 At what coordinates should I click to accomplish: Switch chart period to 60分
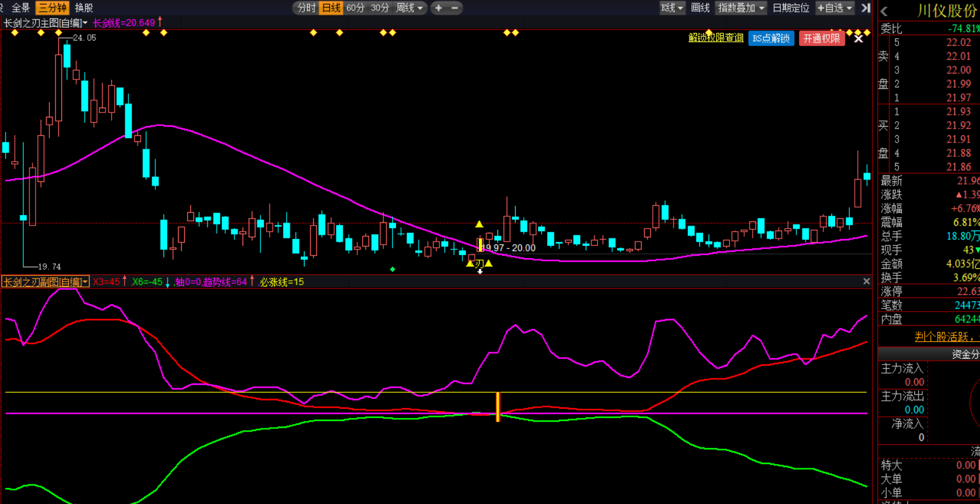tap(355, 8)
